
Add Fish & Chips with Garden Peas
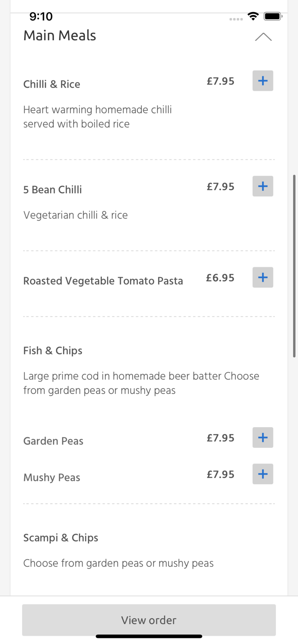coord(262,437)
